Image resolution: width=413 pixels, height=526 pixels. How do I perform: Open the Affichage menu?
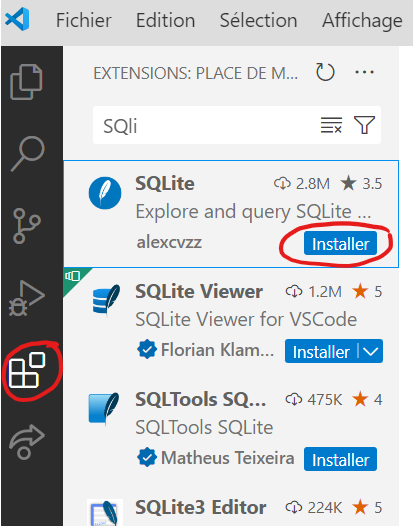(362, 21)
